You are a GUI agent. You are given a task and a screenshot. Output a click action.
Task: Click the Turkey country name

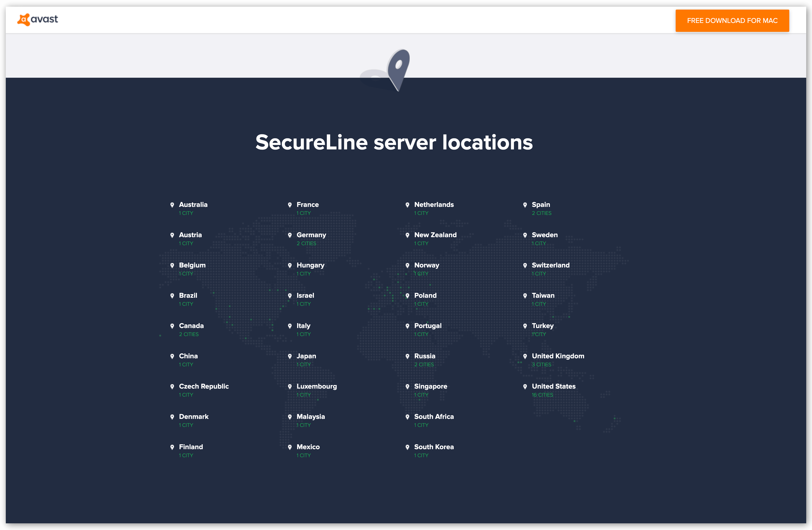(542, 326)
